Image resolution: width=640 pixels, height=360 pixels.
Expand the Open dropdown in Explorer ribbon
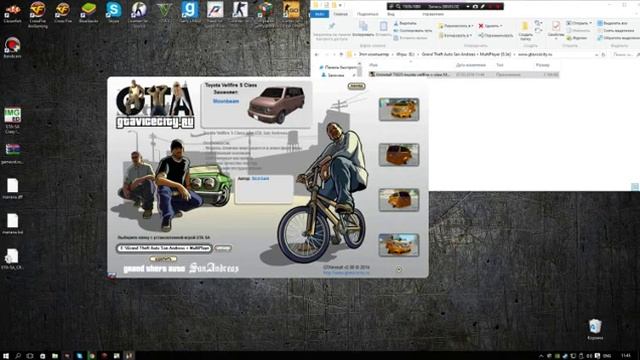click(x=590, y=23)
